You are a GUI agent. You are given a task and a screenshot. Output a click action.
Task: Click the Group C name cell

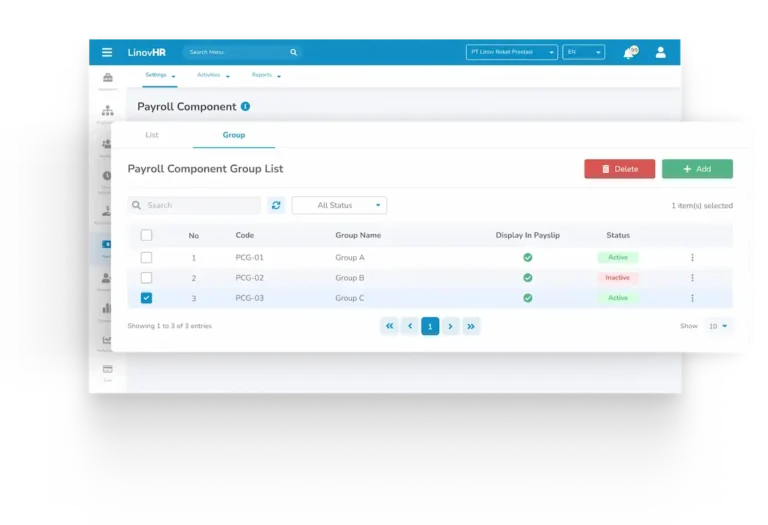point(350,298)
